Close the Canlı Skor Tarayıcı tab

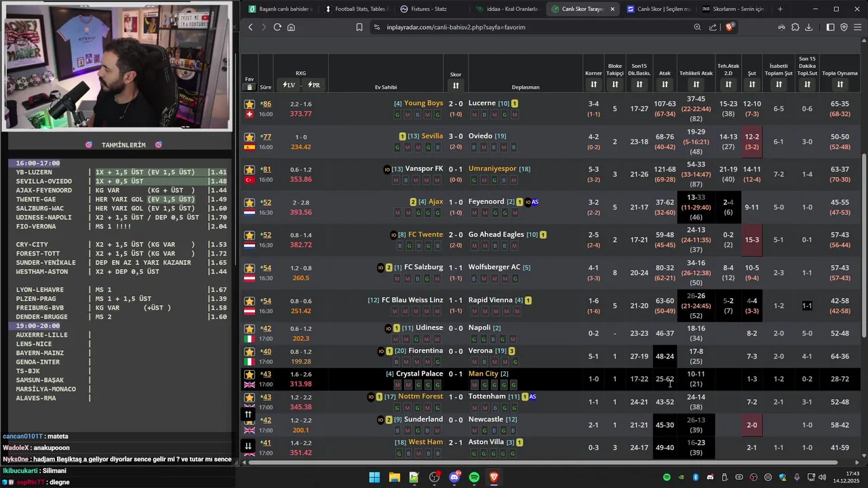(x=612, y=9)
